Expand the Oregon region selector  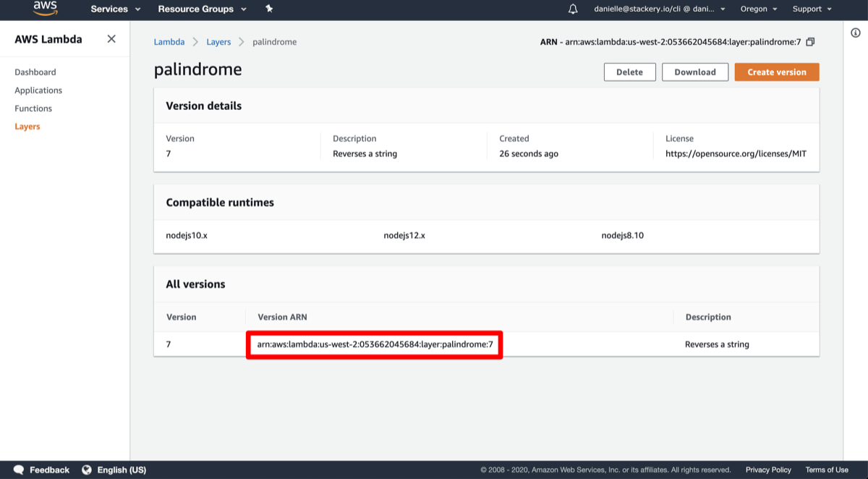[x=759, y=9]
